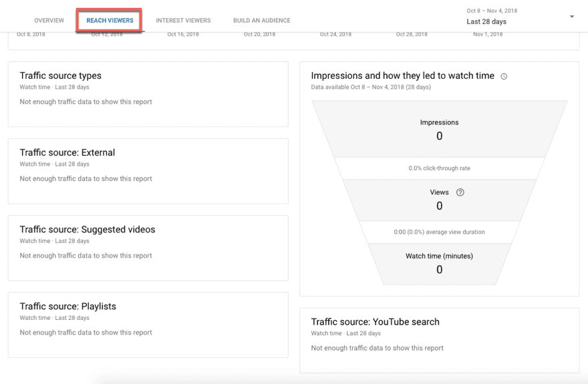Switch to Interest Viewers tab
This screenshot has height=384, width=588.
click(183, 20)
